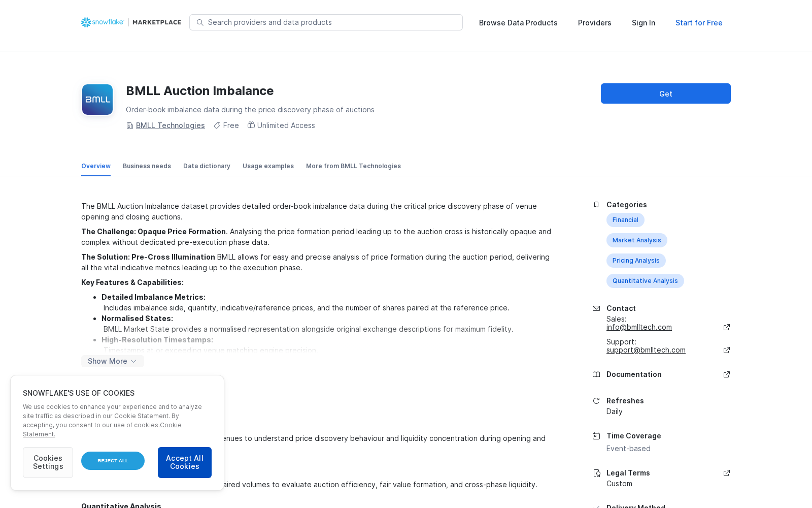
Task: Accept All Cookies in the banner
Action: tap(185, 462)
